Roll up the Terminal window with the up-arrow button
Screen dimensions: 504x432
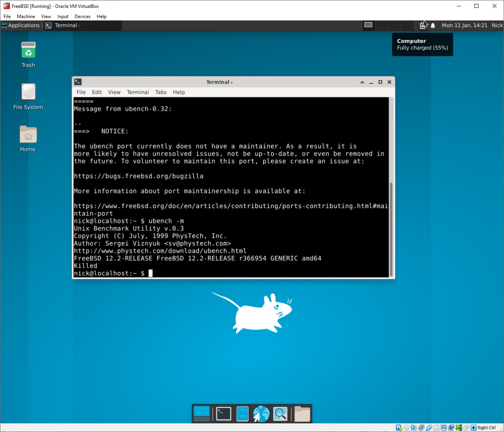362,82
